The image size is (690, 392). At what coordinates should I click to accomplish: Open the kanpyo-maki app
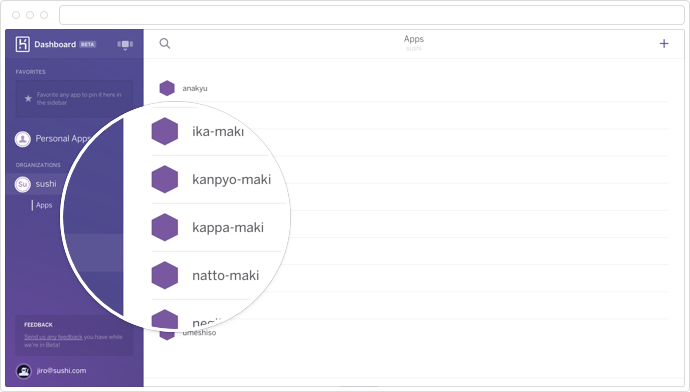[231, 180]
